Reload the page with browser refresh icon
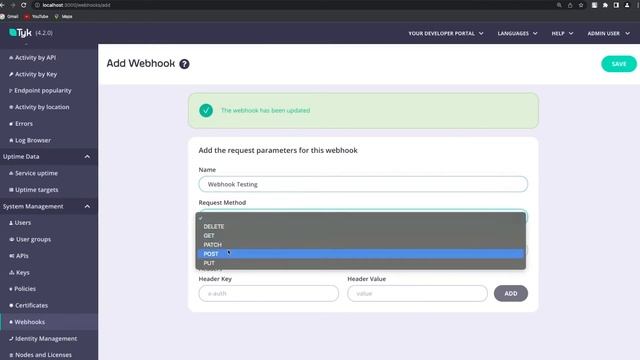 point(24,5)
